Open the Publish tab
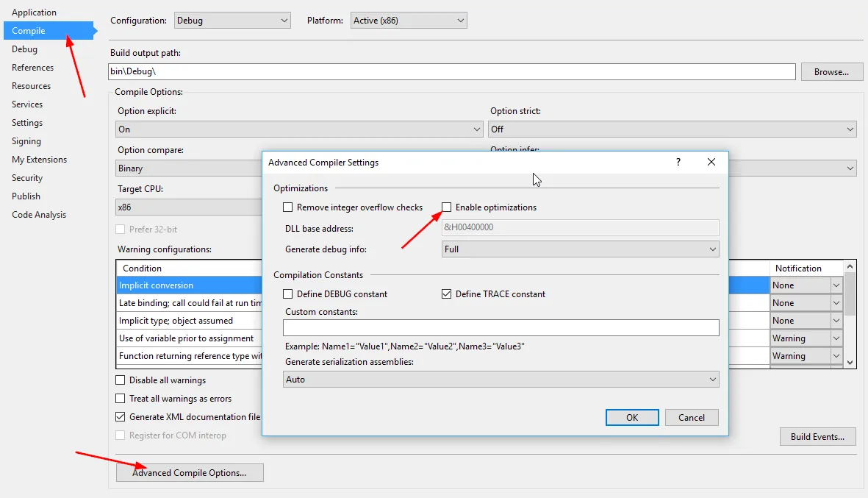 (x=26, y=196)
